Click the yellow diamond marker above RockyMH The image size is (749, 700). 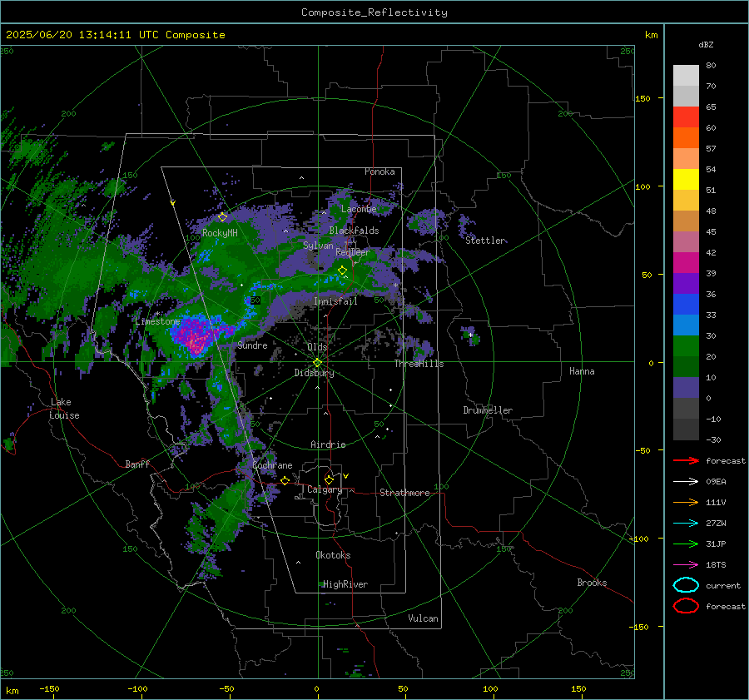point(222,217)
